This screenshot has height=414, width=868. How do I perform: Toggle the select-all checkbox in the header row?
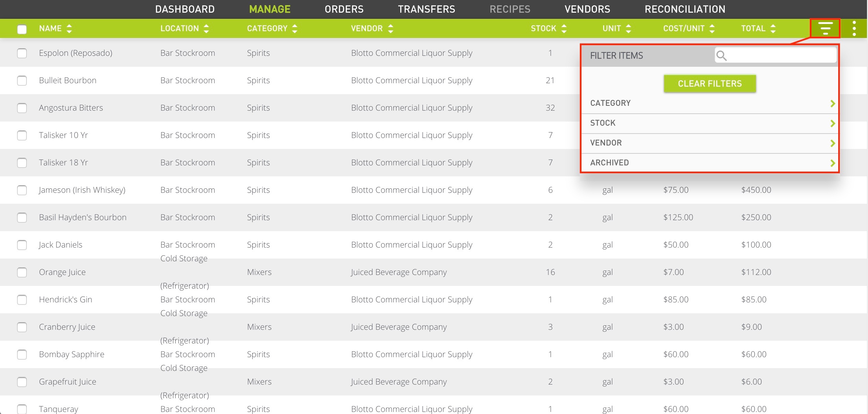pyautogui.click(x=22, y=29)
